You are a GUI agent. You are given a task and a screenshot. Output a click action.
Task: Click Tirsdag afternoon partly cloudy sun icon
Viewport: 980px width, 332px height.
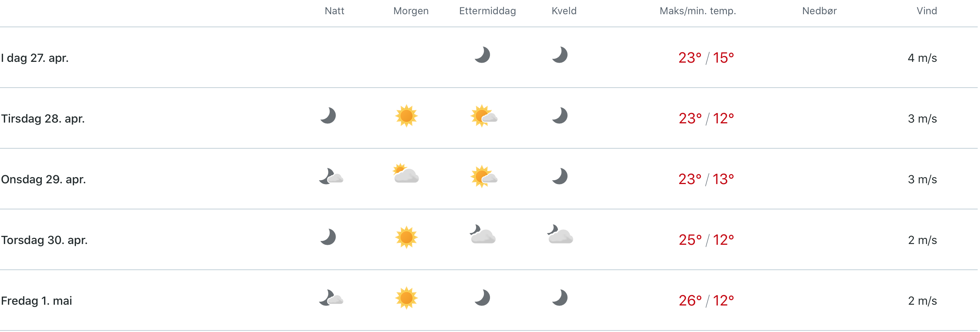point(484,116)
